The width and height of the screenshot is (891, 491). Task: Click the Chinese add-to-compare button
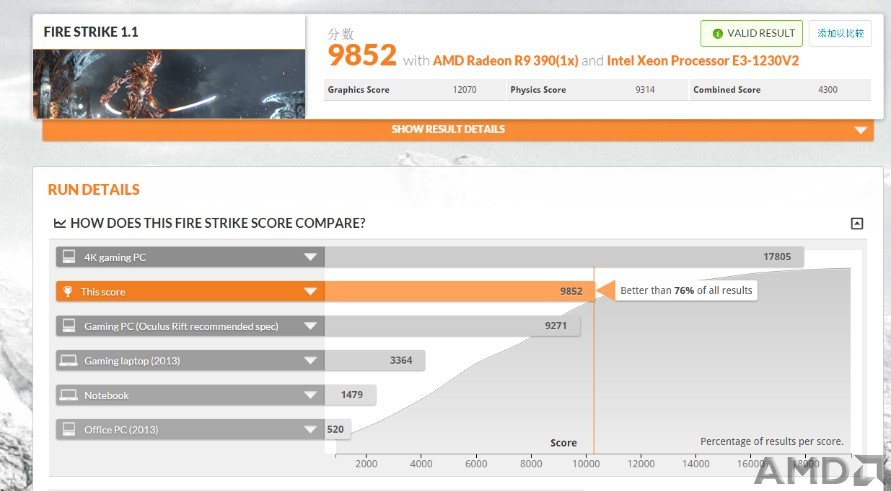(x=840, y=34)
